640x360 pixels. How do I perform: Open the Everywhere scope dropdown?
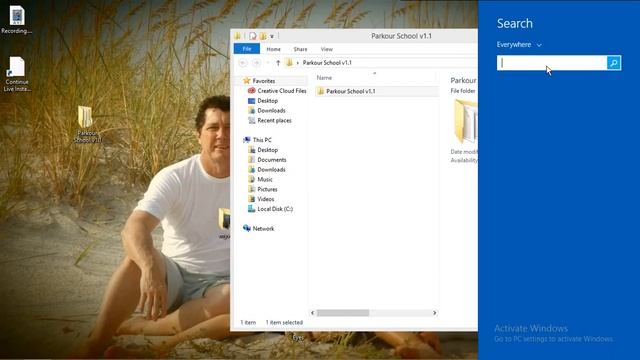click(x=519, y=44)
